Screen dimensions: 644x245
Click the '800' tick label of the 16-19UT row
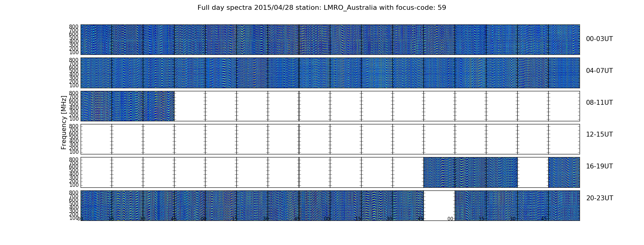pos(74,159)
